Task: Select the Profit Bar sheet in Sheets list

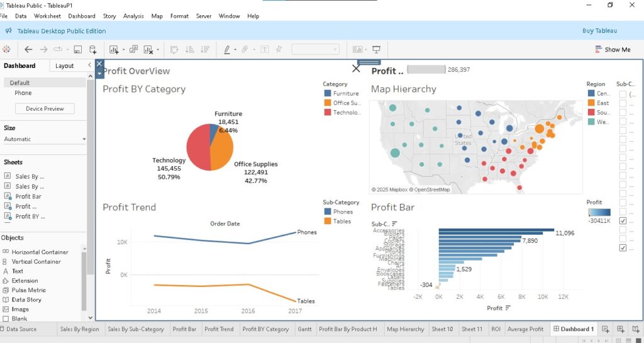Action: pos(28,196)
